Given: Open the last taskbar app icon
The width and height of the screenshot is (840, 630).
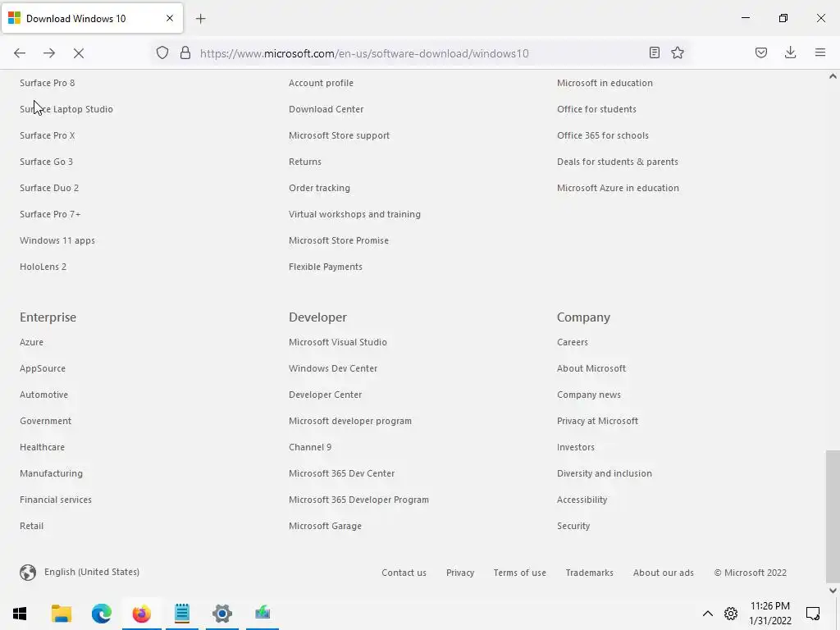Looking at the screenshot, I should click(x=262, y=614).
